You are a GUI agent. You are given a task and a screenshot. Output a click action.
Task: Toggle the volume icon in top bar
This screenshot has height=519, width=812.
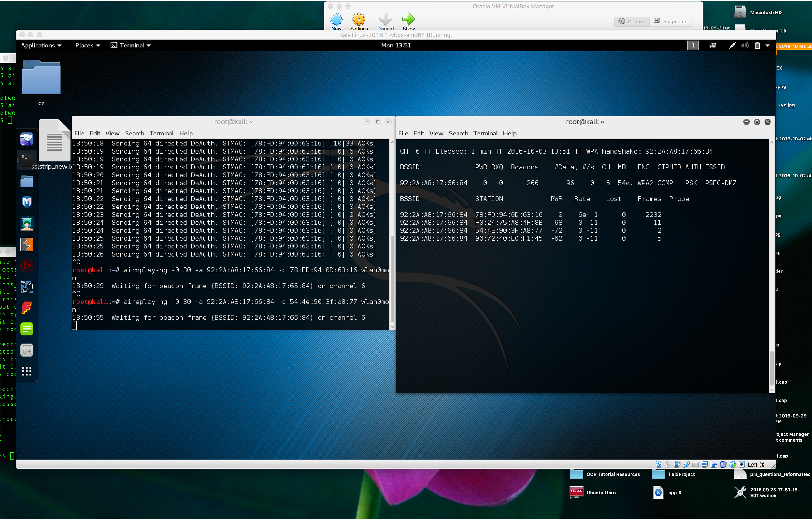point(745,46)
